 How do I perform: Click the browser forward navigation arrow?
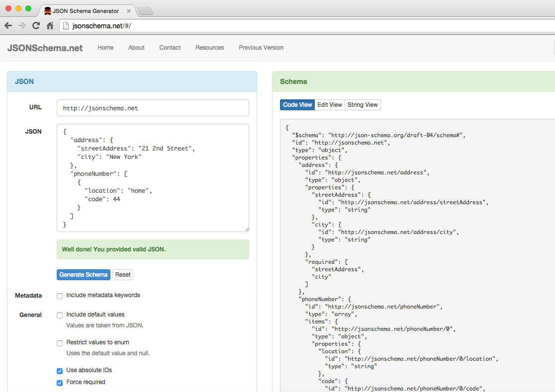coord(22,25)
